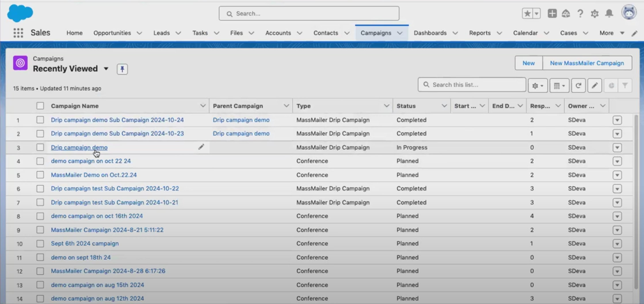Click the inline edit list pencil
644x304 pixels.
[595, 85]
